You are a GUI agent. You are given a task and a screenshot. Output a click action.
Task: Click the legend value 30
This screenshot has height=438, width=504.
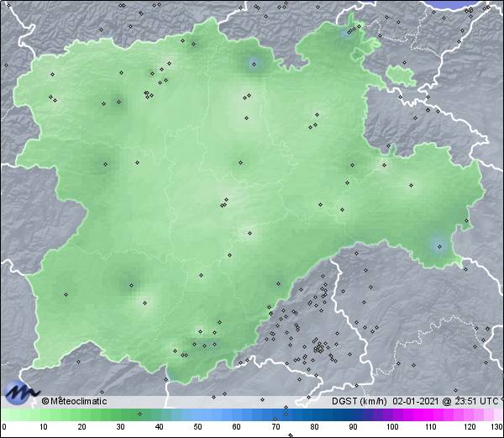[x=120, y=427]
